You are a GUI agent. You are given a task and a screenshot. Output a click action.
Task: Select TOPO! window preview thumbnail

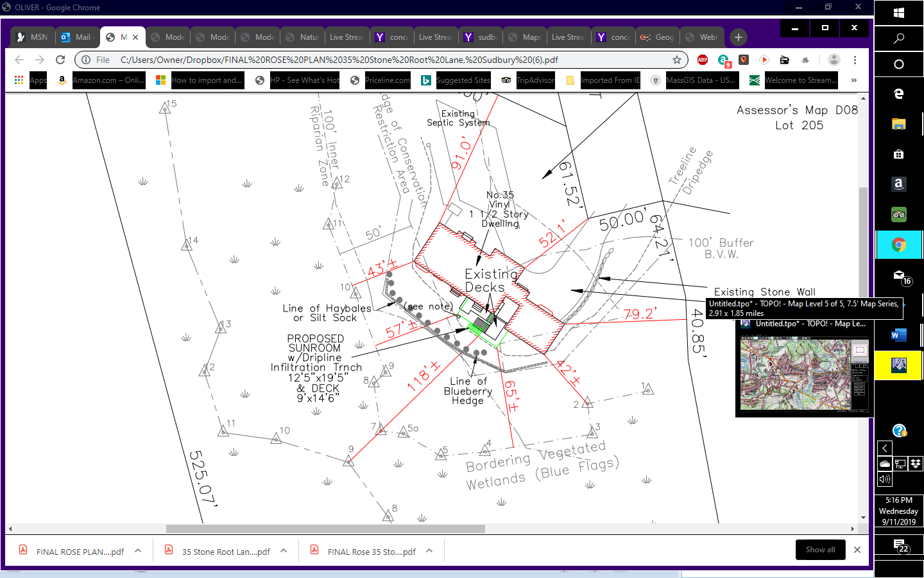coord(804,374)
